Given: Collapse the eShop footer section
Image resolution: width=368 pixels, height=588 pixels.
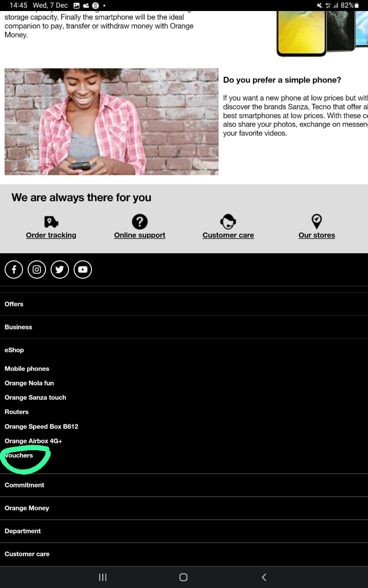Looking at the screenshot, I should pyautogui.click(x=184, y=350).
